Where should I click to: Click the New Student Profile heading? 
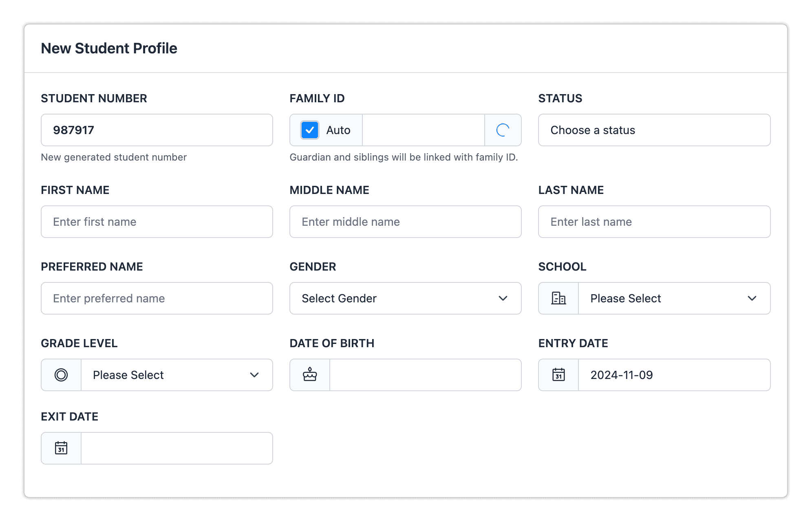click(109, 48)
